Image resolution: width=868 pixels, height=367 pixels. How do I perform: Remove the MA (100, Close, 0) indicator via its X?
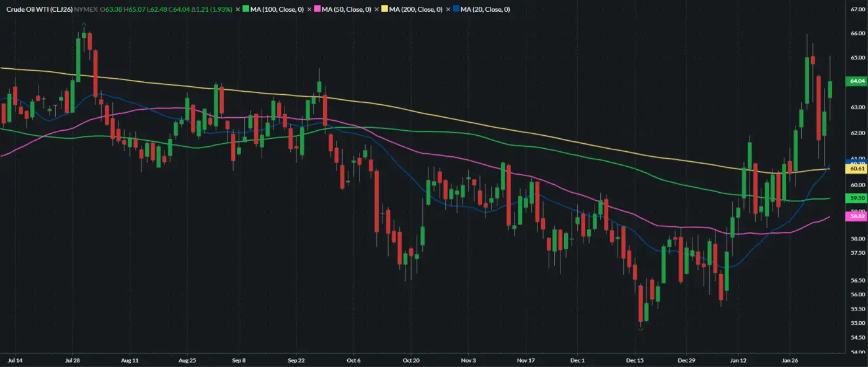pos(238,10)
